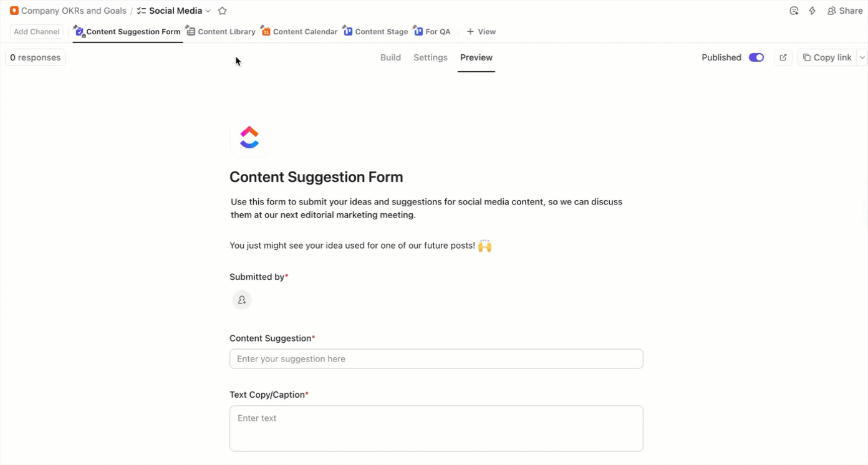The image size is (868, 465).
Task: Expand the dropdown arrow next to Copy link
Action: pos(862,57)
